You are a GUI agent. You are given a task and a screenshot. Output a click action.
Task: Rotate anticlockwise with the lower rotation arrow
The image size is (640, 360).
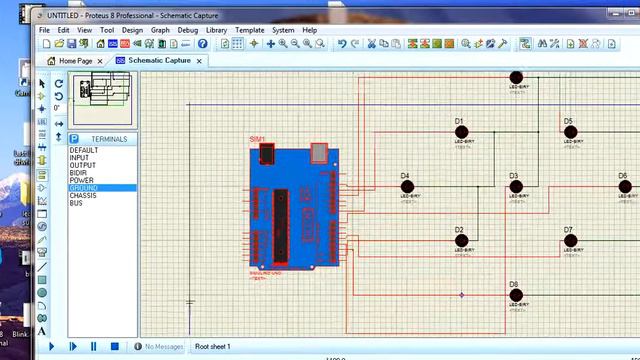click(59, 96)
